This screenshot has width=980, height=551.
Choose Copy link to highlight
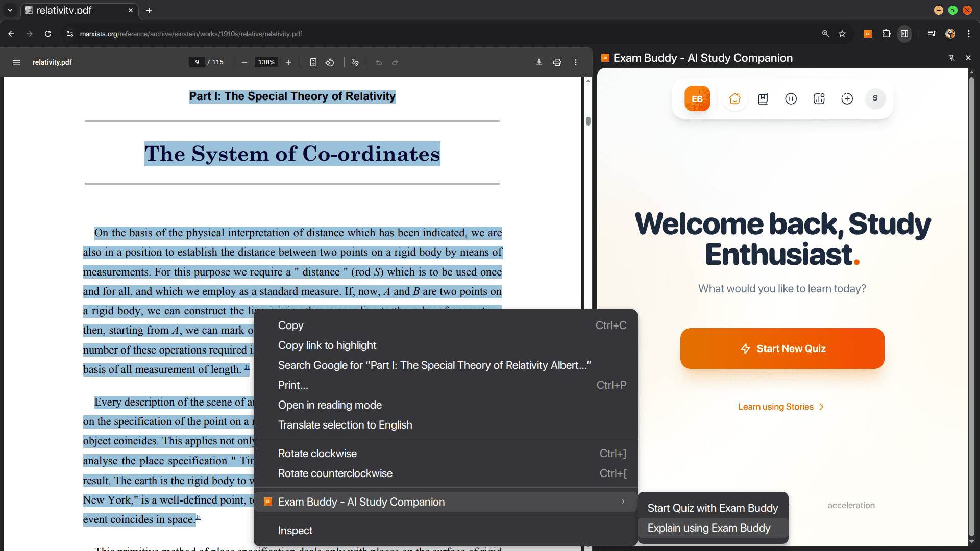coord(327,345)
